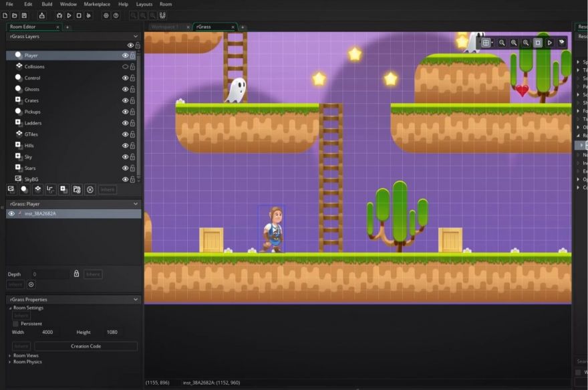
Task: Switch to the Workspace 1 tab
Action: pyautogui.click(x=166, y=27)
